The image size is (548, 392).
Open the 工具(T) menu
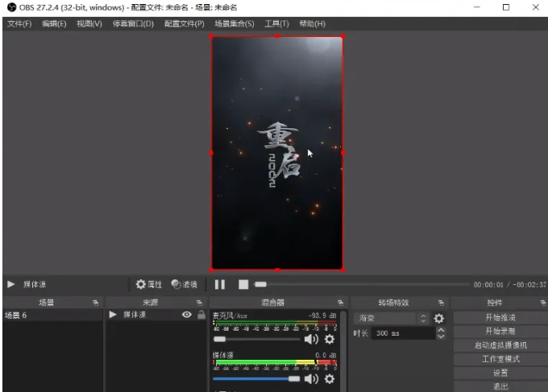tap(276, 23)
